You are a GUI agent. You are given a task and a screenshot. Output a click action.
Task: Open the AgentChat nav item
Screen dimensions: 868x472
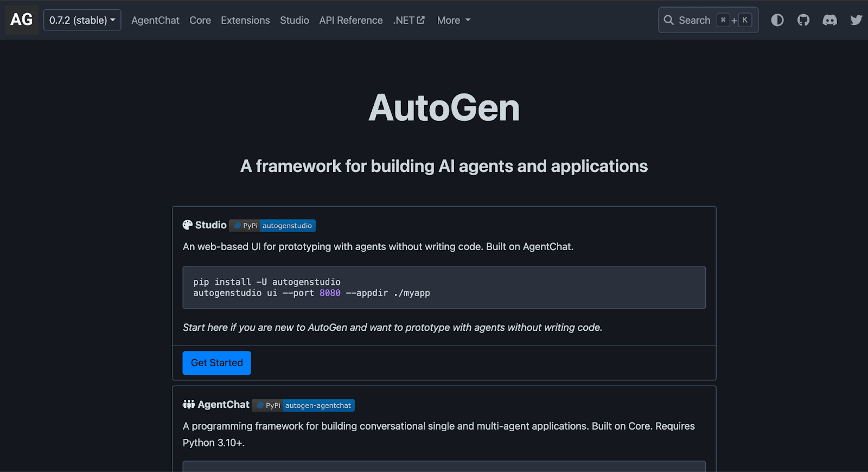click(155, 20)
